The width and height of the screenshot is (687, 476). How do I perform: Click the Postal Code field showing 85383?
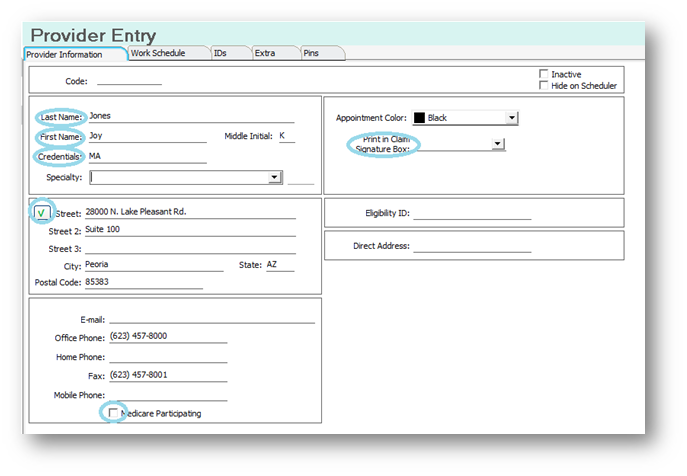pos(145,283)
